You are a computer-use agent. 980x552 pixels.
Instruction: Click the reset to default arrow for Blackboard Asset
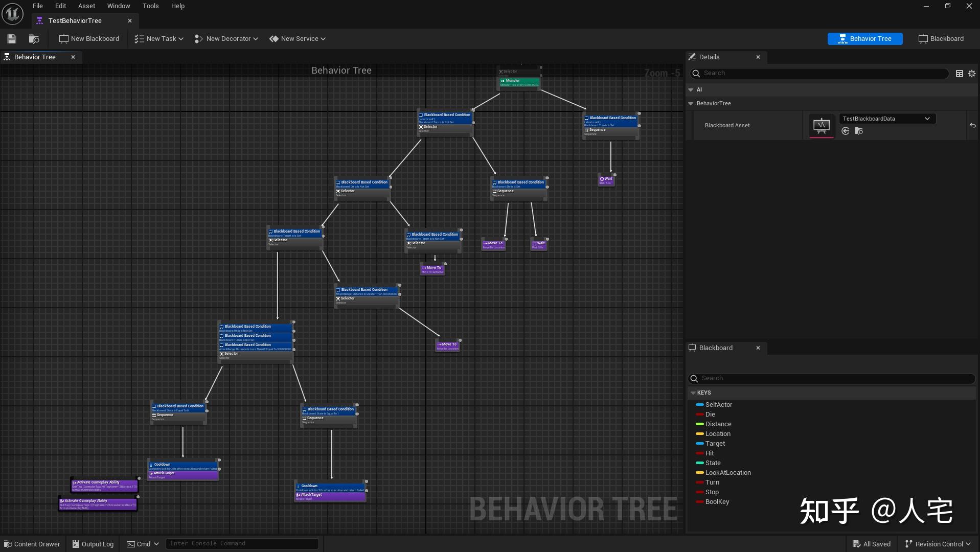pyautogui.click(x=972, y=125)
